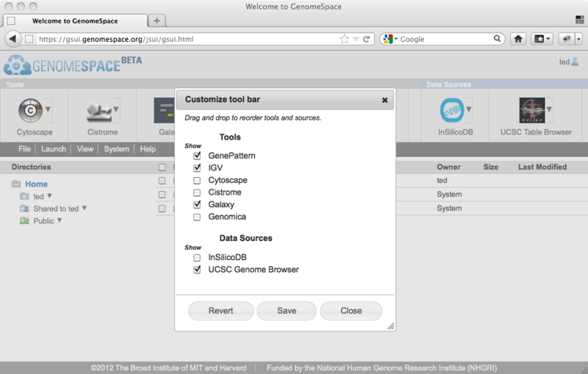Click the UCSC Genome Browser label

(x=254, y=270)
